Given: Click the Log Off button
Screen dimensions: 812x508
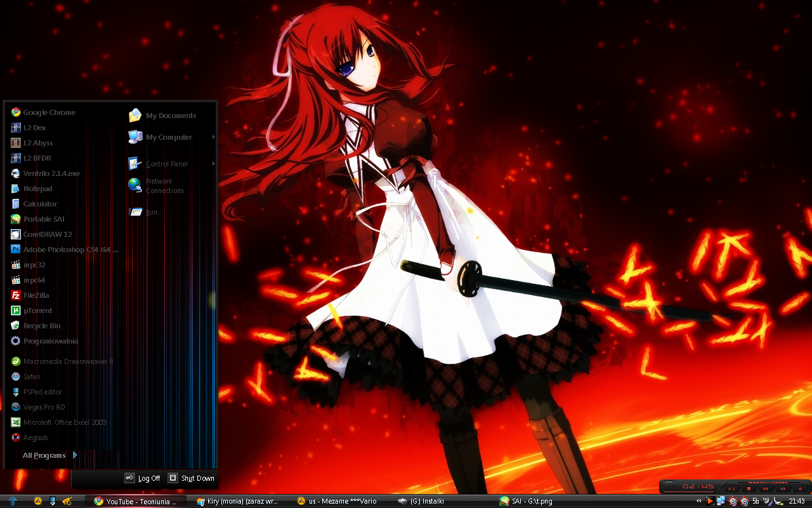Looking at the screenshot, I should click(x=143, y=478).
